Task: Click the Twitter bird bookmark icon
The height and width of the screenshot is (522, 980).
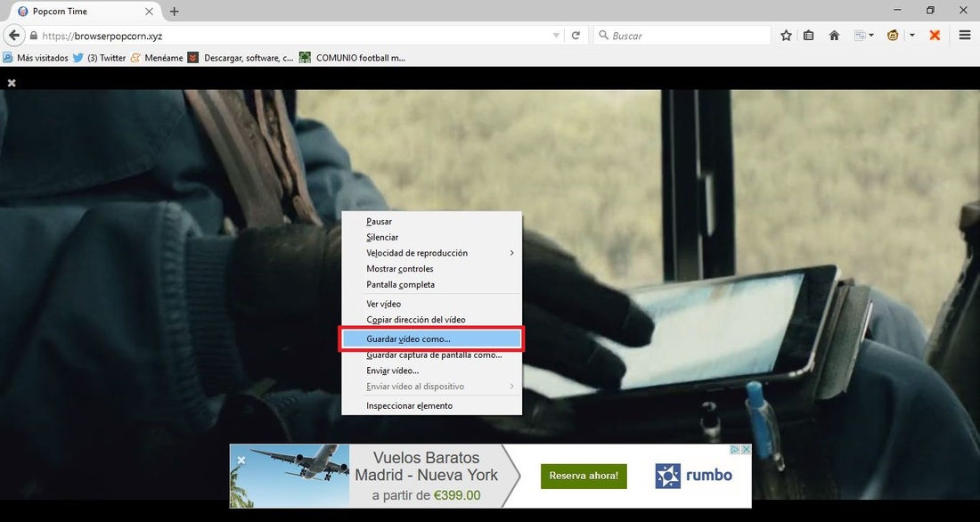Action: [78, 58]
